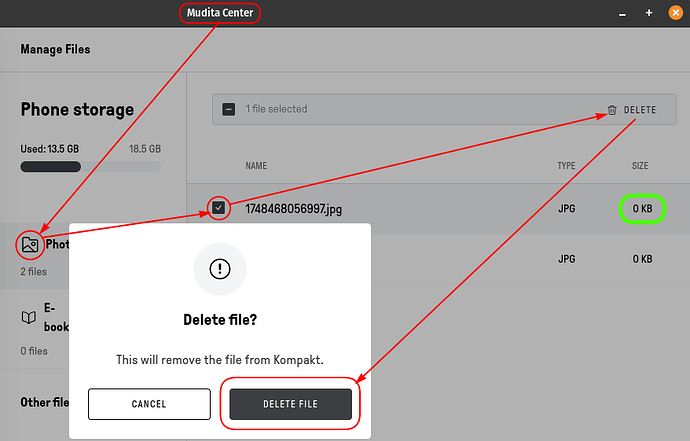Click the E-books book icon
The image size is (690, 441).
coord(30,317)
